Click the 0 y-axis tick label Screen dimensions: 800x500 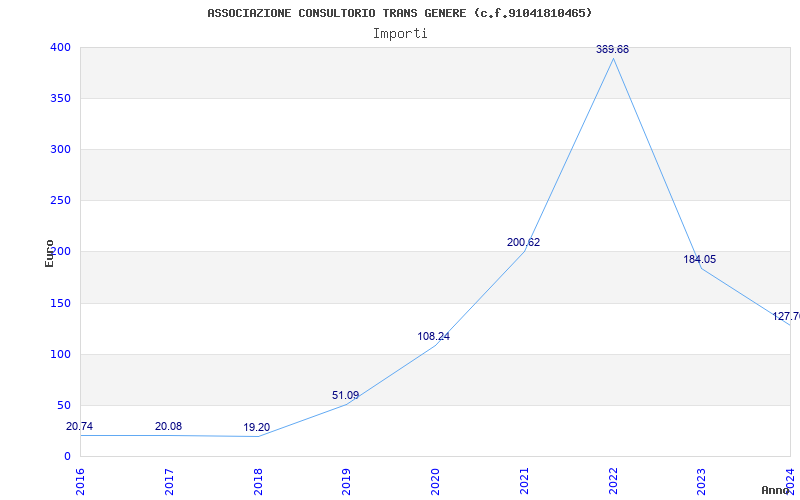(67, 457)
